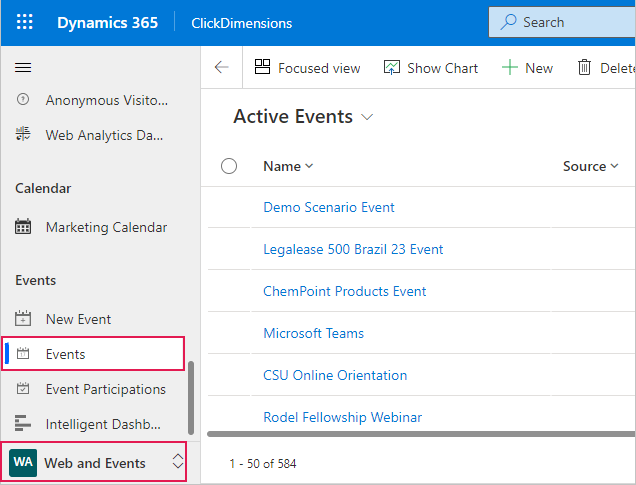636x485 pixels.
Task: Click the New Event calendar-plus icon
Action: [23, 319]
